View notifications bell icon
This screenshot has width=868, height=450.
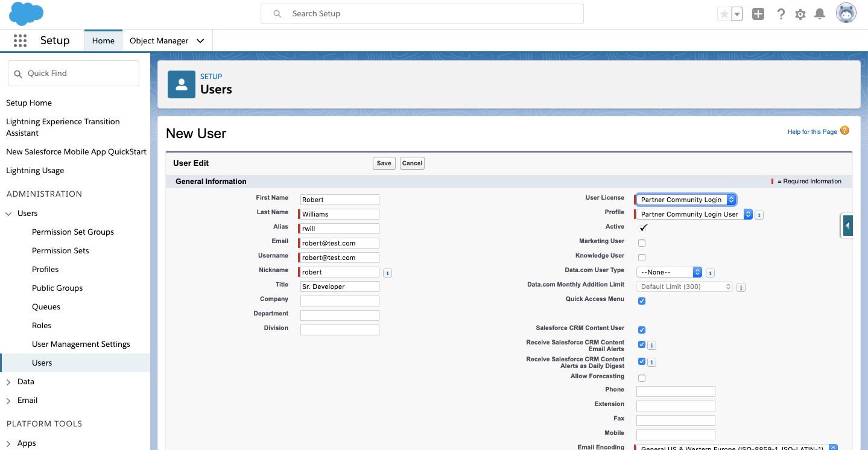[820, 14]
